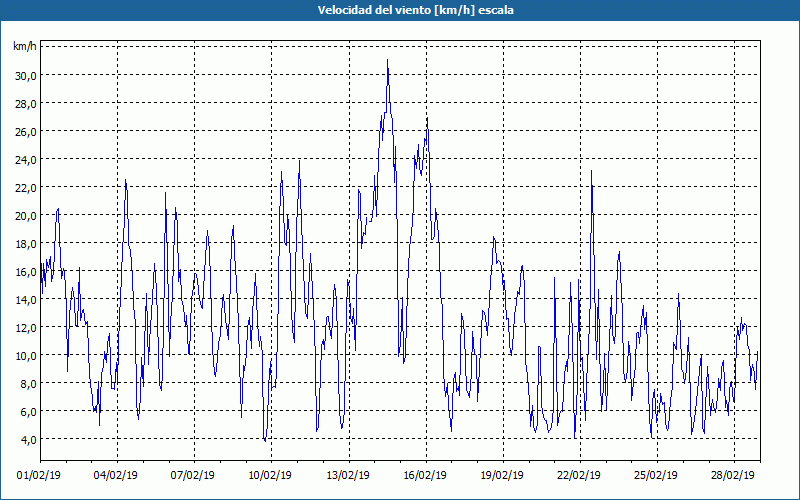Select the 14,0 y-axis label
800x500 pixels.
[25, 300]
